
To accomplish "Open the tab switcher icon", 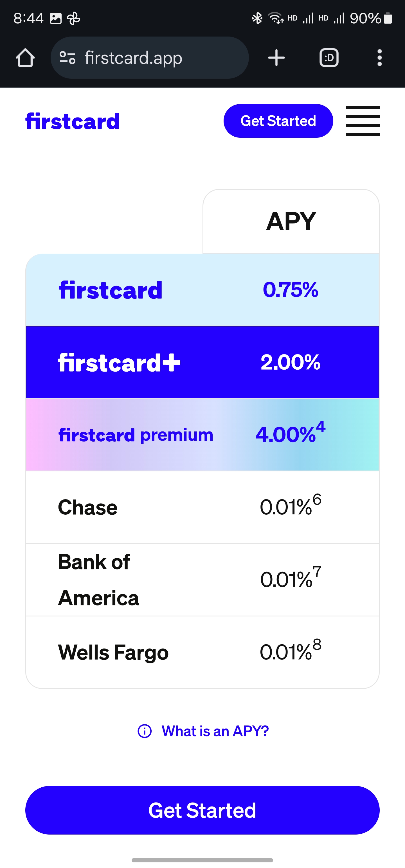I will [329, 58].
